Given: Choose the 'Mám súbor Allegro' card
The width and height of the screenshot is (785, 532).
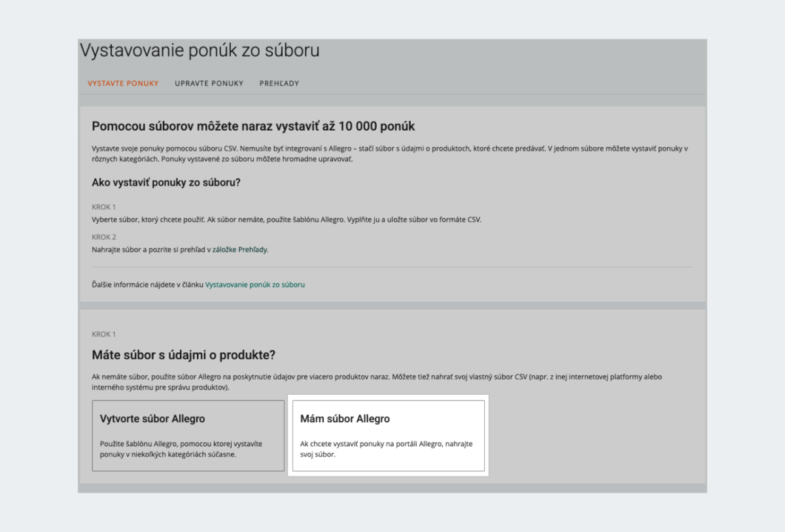Looking at the screenshot, I should click(x=389, y=436).
